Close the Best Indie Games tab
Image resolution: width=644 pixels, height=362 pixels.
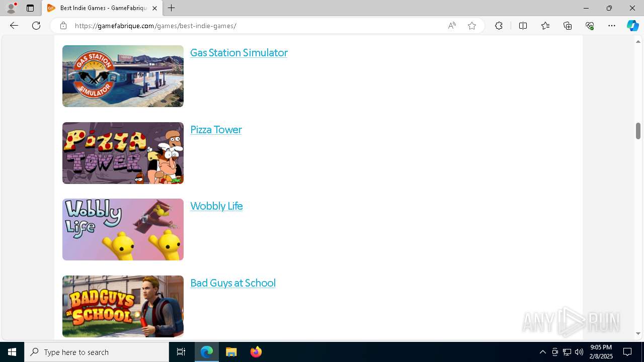click(x=154, y=8)
